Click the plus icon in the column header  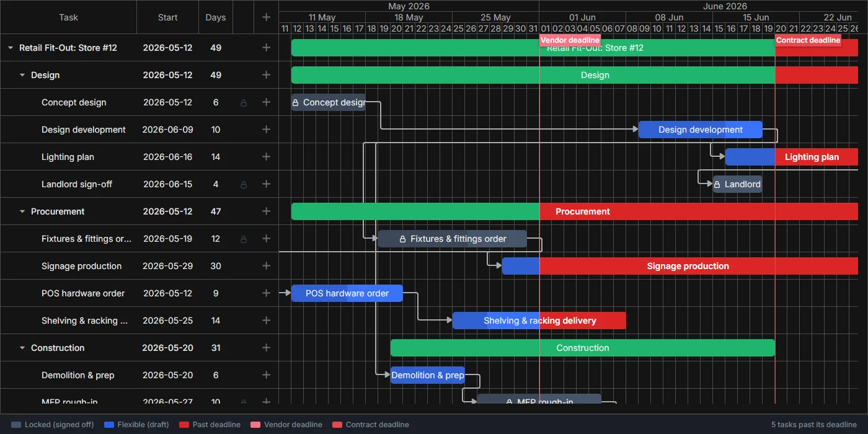[x=266, y=17]
